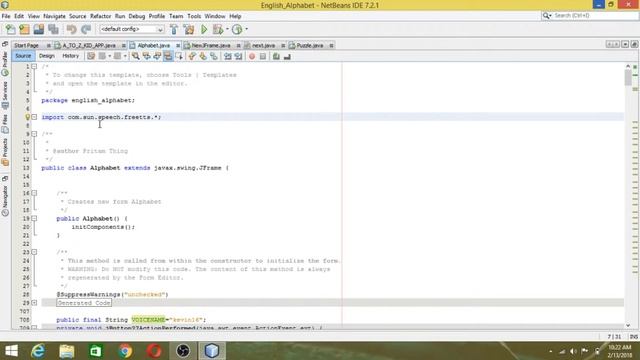Click the Find Selection magnifier icon
The height and width of the screenshot is (360, 640).
136,56
